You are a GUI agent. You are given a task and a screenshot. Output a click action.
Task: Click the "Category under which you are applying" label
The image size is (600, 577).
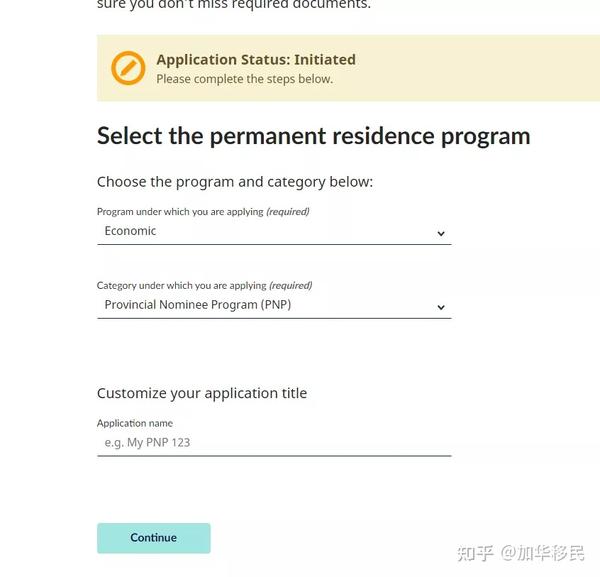tap(181, 286)
